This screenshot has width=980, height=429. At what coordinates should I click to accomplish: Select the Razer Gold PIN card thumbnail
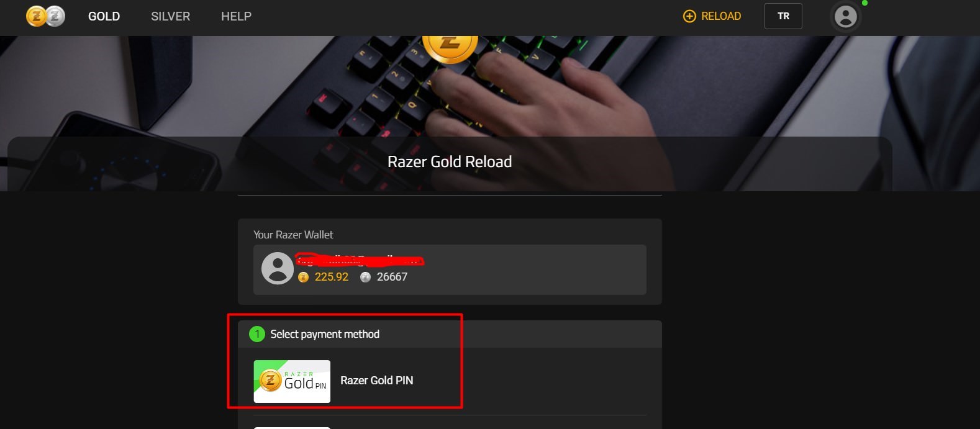point(292,381)
